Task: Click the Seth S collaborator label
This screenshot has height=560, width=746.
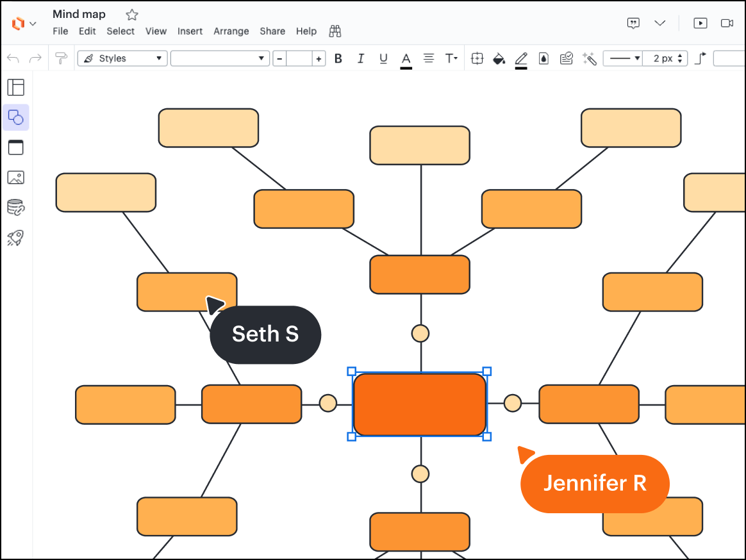Action: coord(265,334)
